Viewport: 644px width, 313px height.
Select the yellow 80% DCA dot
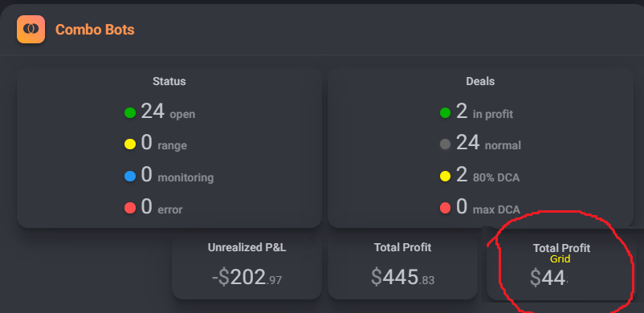pyautogui.click(x=445, y=177)
